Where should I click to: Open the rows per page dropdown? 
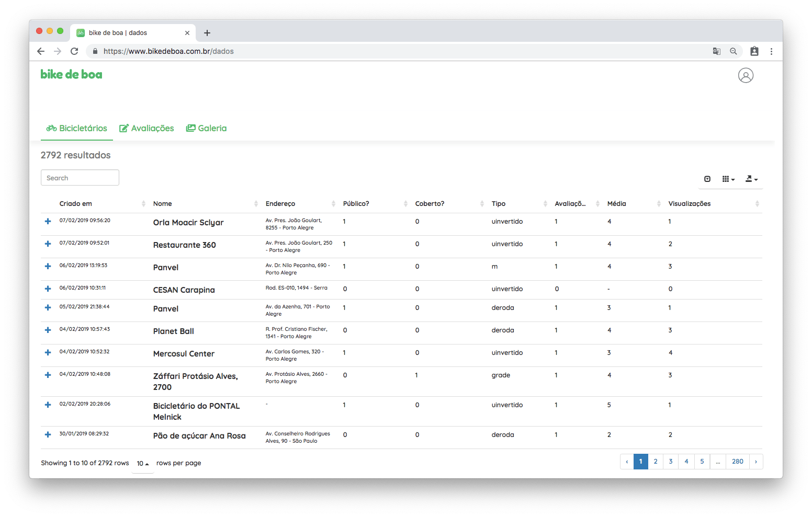pos(142,464)
